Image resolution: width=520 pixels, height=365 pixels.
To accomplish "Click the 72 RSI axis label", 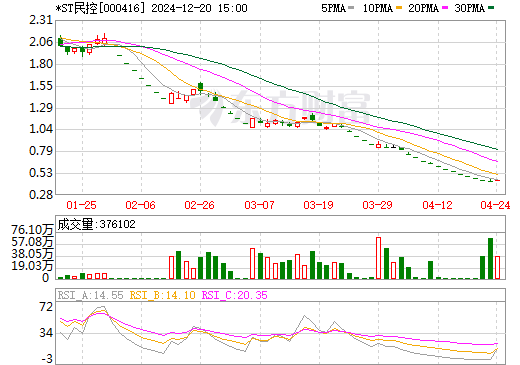I will (x=46, y=307).
